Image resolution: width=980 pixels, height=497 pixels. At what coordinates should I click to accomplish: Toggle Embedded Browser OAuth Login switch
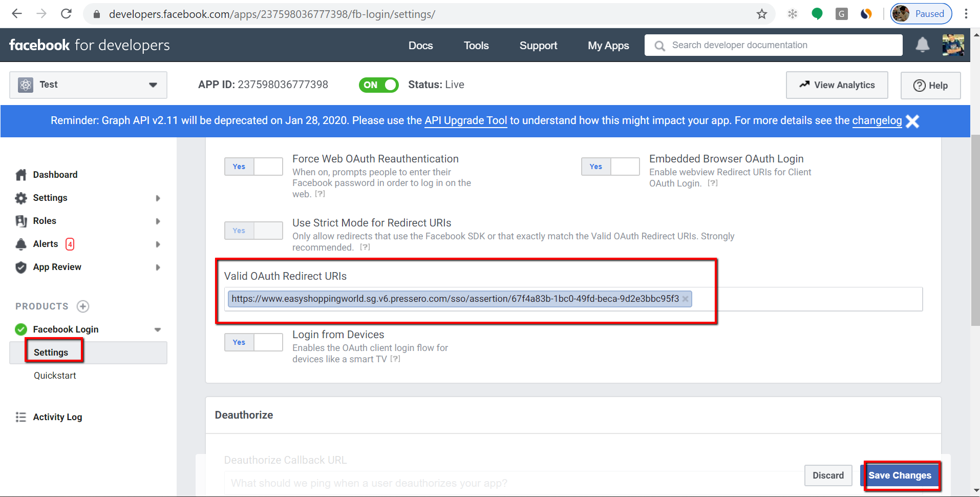[x=610, y=167]
